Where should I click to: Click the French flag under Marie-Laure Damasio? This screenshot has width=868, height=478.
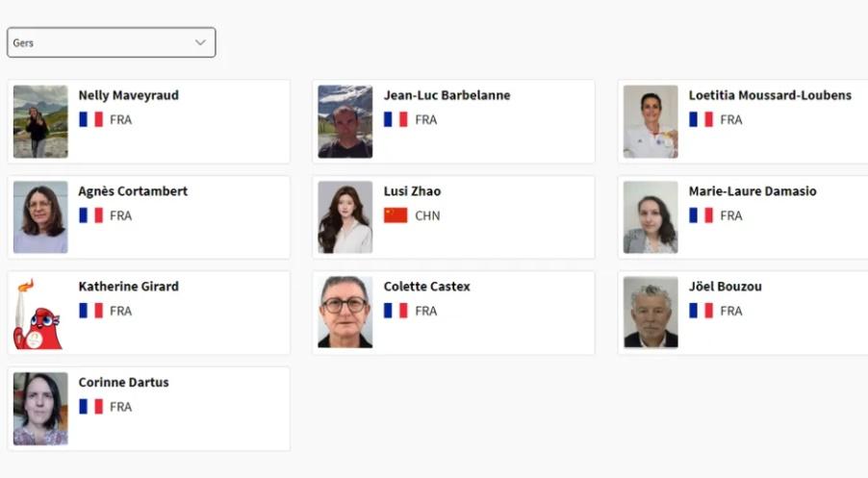pos(701,215)
